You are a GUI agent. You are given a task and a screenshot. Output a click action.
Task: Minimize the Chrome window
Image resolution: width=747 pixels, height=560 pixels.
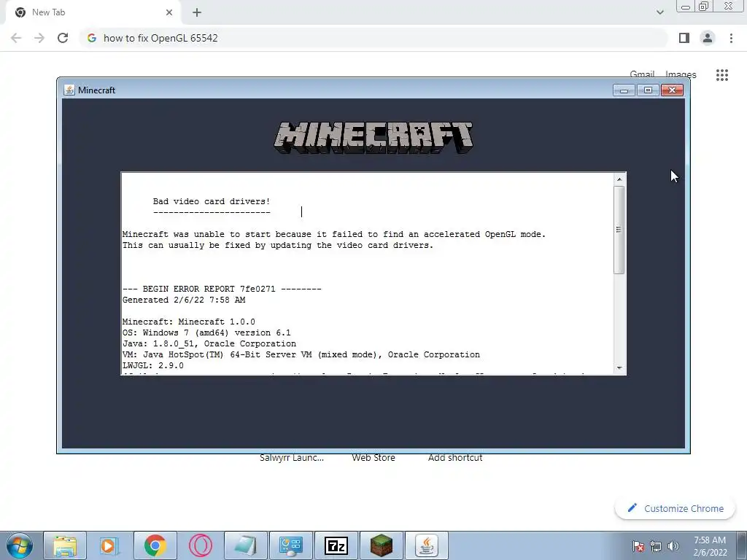pos(686,7)
